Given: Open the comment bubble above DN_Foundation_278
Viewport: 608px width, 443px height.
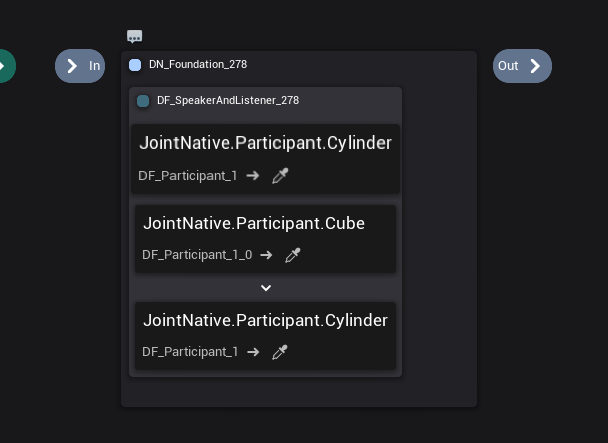Looking at the screenshot, I should 135,37.
